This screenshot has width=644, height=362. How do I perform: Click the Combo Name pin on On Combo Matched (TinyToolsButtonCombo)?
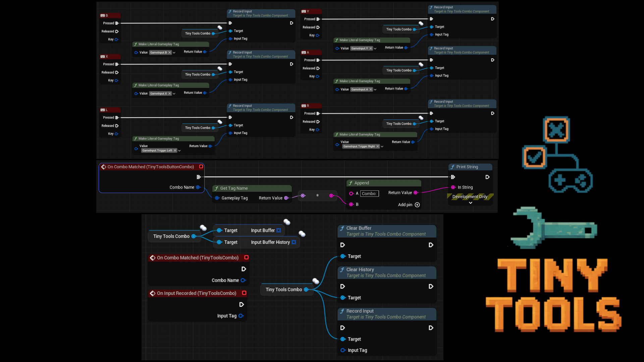pyautogui.click(x=198, y=187)
